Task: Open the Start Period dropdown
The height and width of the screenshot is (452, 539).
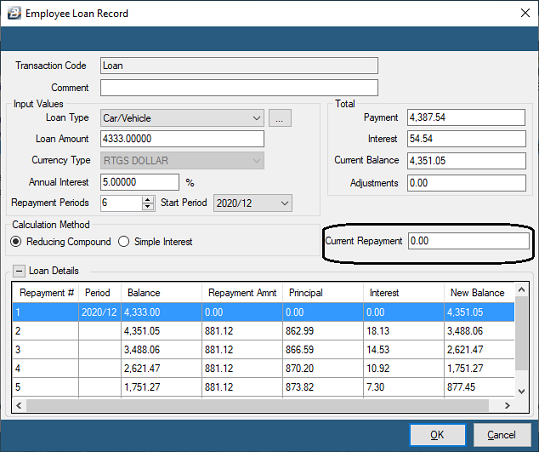Action: coord(253,203)
